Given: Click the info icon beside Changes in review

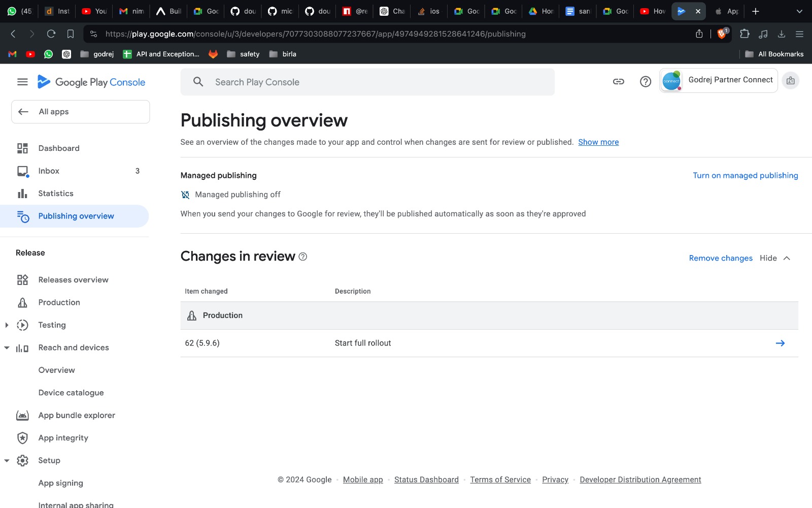Looking at the screenshot, I should (x=303, y=257).
